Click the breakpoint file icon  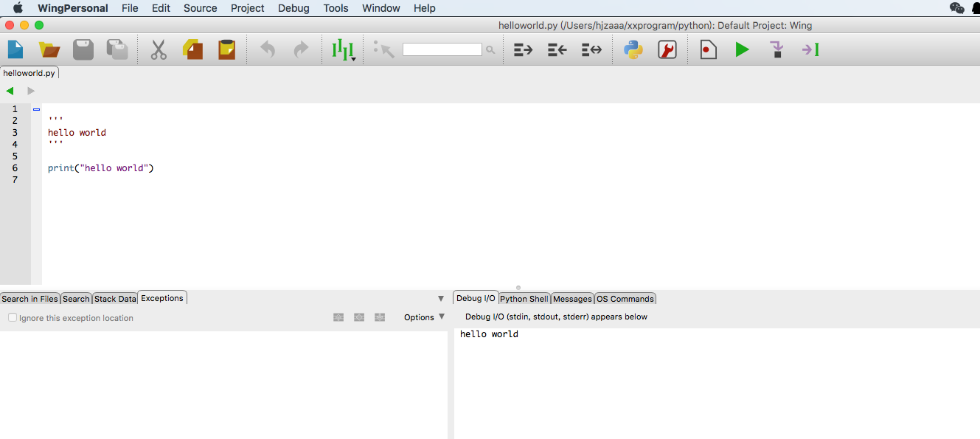point(709,49)
